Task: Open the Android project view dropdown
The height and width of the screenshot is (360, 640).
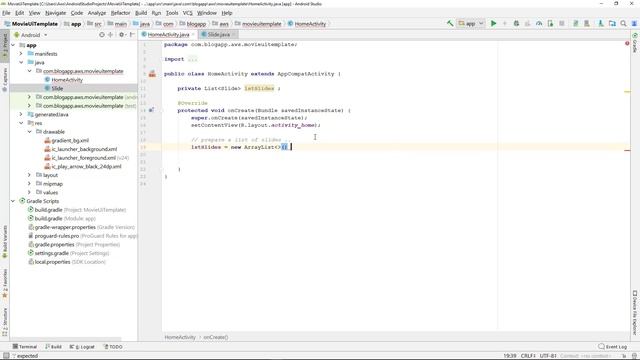Action: 31,35
